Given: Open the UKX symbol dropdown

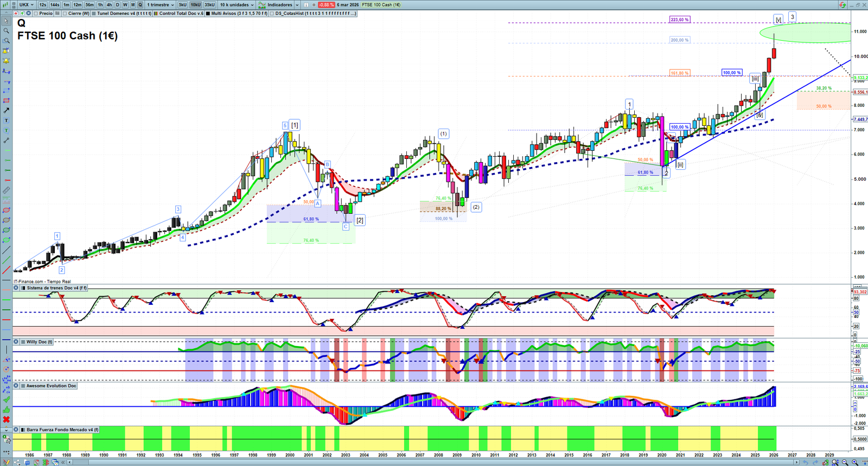Looking at the screenshot, I should click(27, 5).
